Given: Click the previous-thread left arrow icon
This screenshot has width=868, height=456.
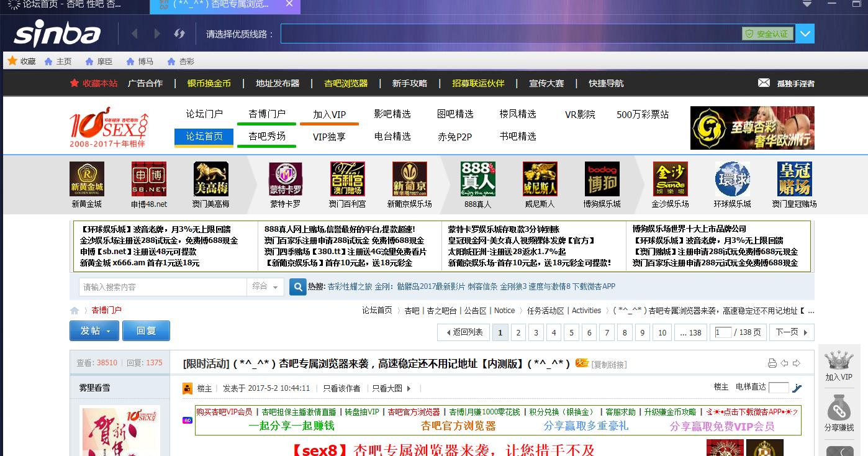Looking at the screenshot, I should click(784, 363).
